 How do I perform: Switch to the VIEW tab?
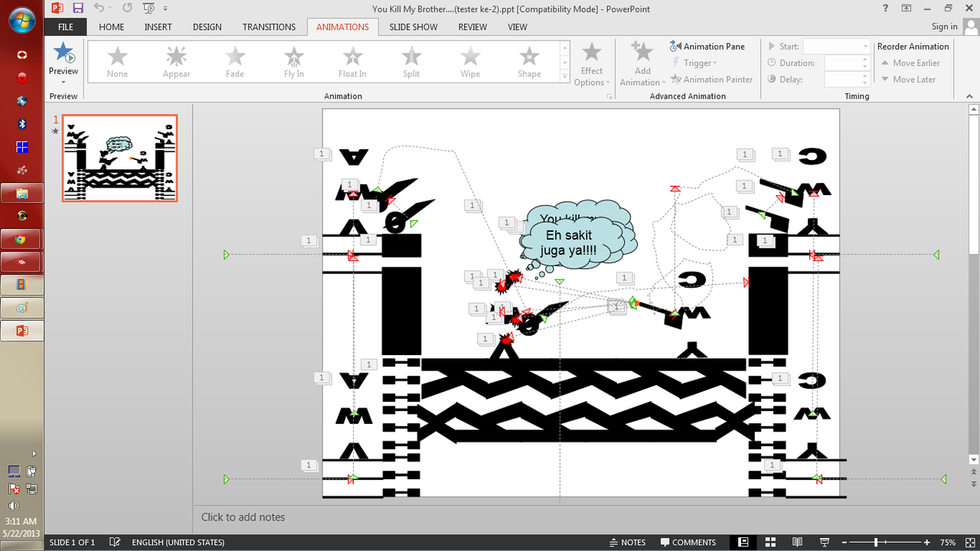coord(518,27)
